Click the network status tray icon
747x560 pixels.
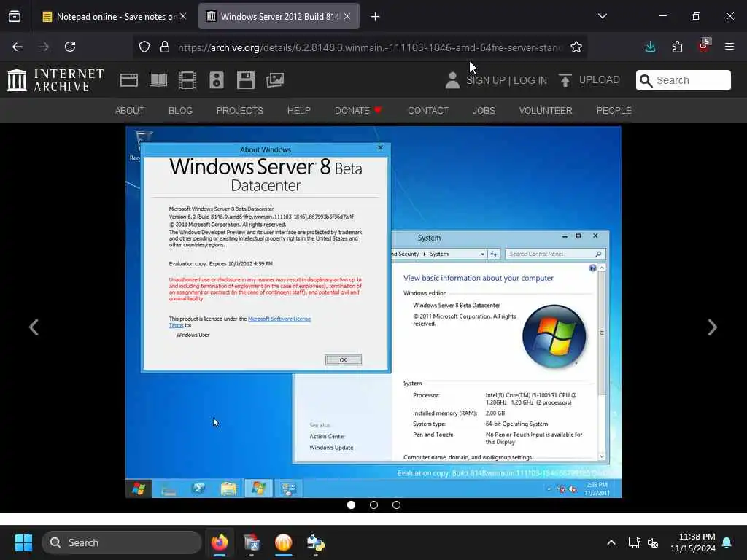click(x=634, y=542)
